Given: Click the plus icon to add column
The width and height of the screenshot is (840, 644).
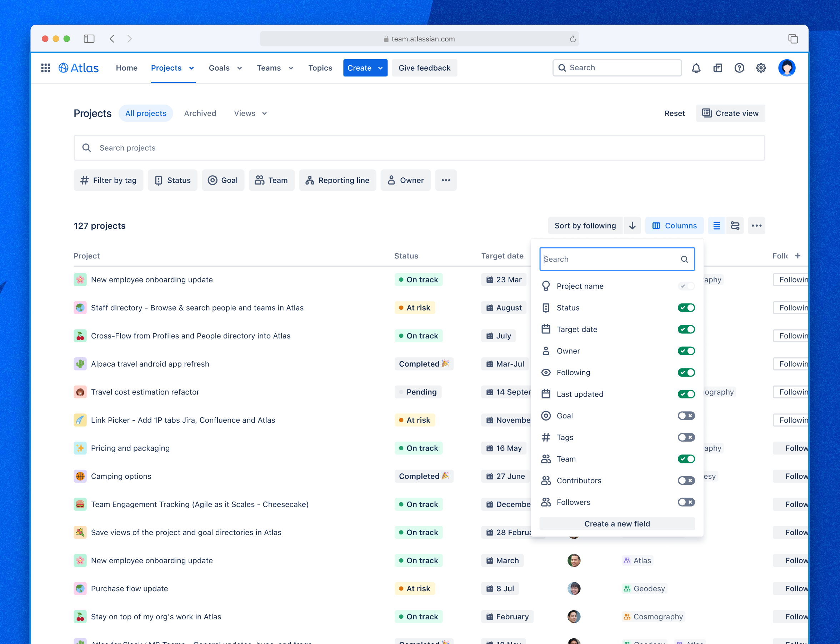Looking at the screenshot, I should tap(797, 256).
